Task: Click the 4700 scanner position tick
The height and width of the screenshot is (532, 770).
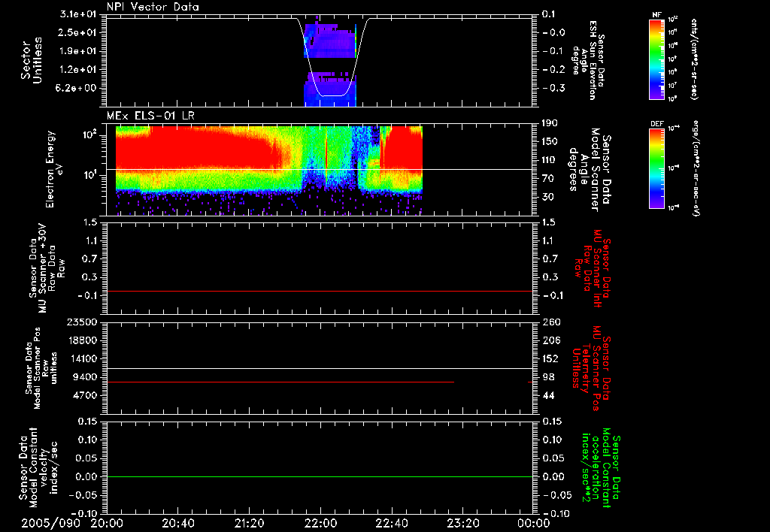Action: coord(84,395)
